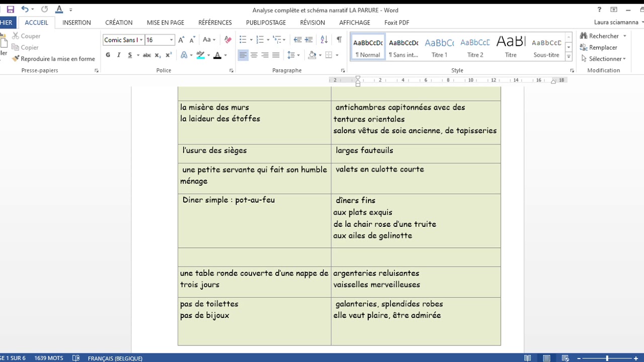Screen dimensions: 644x362
Task: Increase font size with the larger A icon
Action: [x=182, y=40]
